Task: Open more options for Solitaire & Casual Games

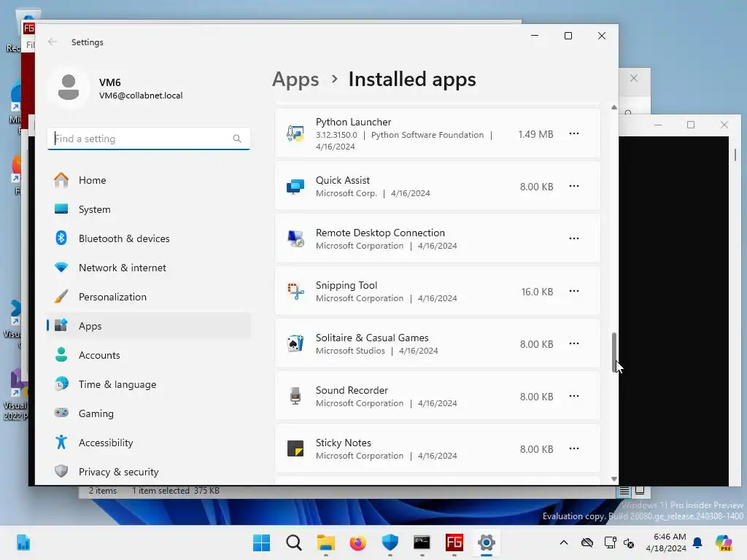Action: (574, 343)
